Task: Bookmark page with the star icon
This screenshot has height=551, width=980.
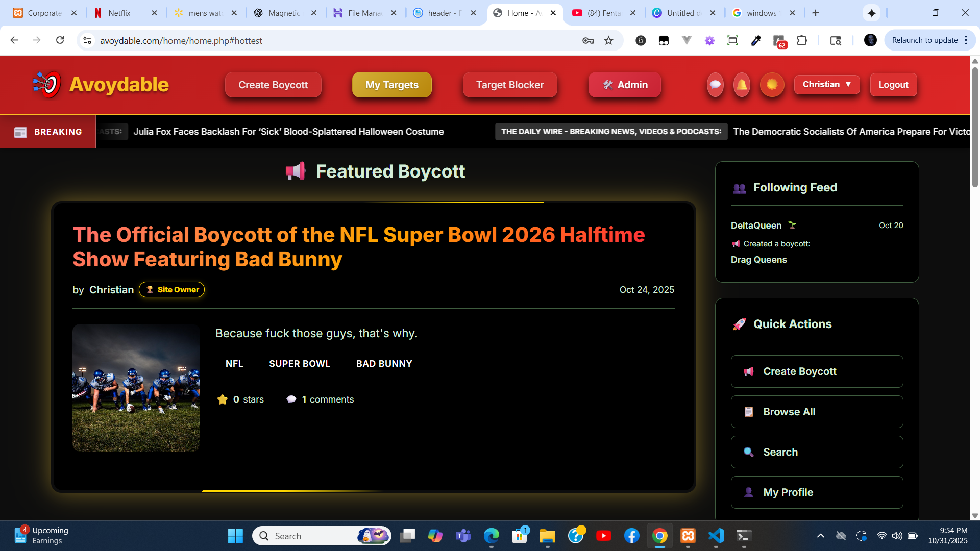Action: point(608,41)
